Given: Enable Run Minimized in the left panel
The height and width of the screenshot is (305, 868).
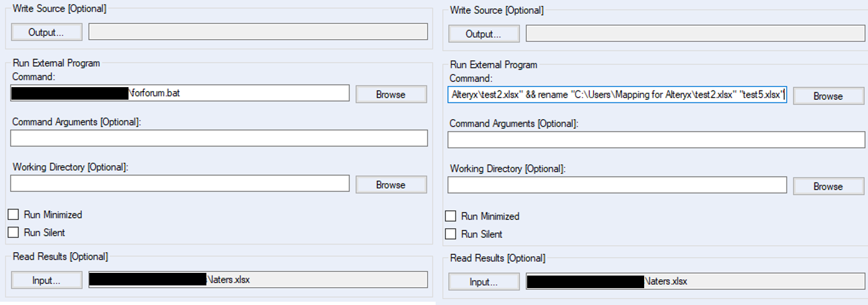Looking at the screenshot, I should 14,215.
